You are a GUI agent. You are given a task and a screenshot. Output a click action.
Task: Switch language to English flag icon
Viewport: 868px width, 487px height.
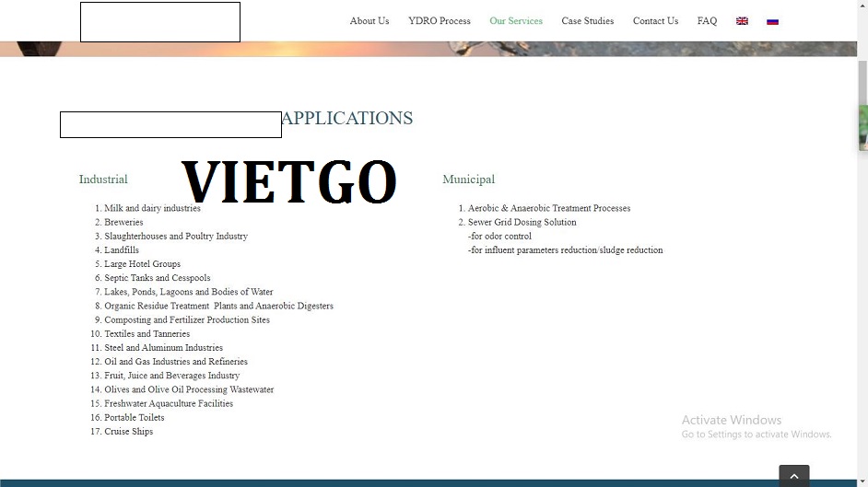click(742, 21)
